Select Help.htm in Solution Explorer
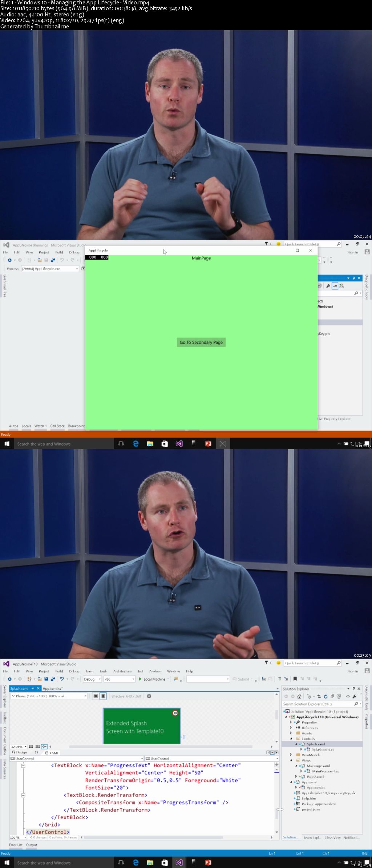This screenshot has height=868, width=372. tap(309, 798)
